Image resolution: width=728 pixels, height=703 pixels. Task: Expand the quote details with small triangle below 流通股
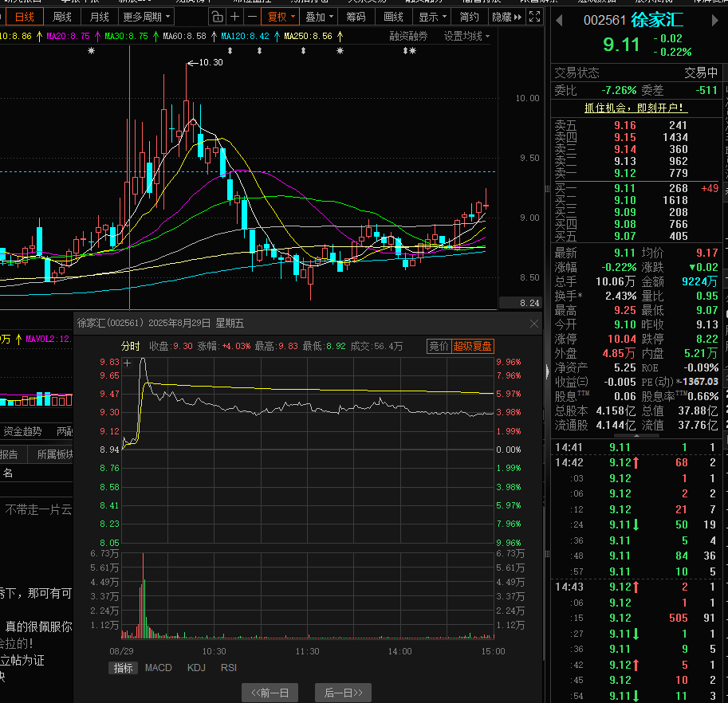[x=636, y=436]
